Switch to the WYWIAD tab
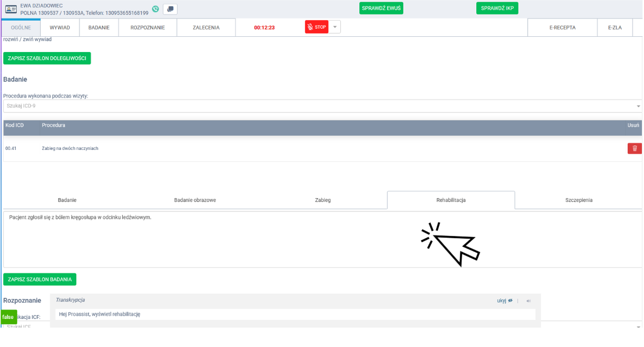 [x=60, y=28]
